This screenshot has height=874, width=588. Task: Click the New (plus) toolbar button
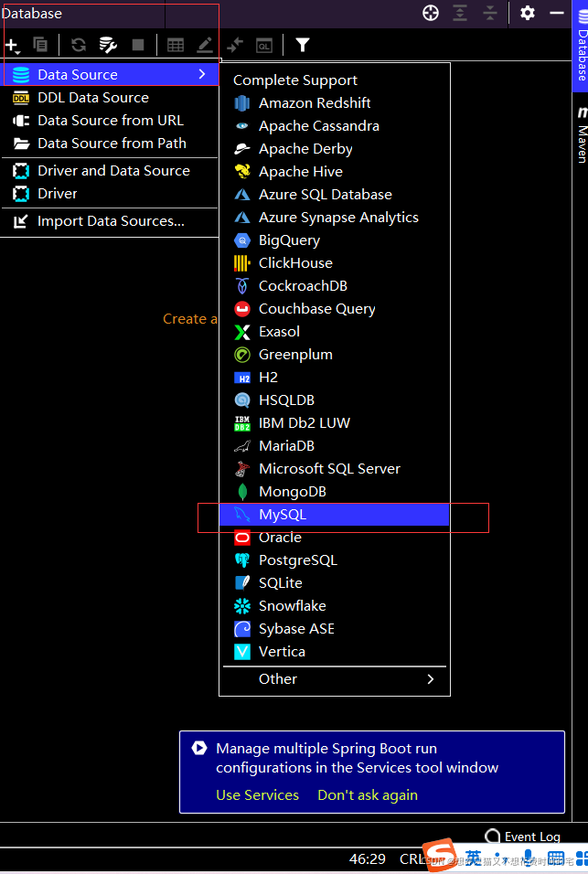click(12, 45)
